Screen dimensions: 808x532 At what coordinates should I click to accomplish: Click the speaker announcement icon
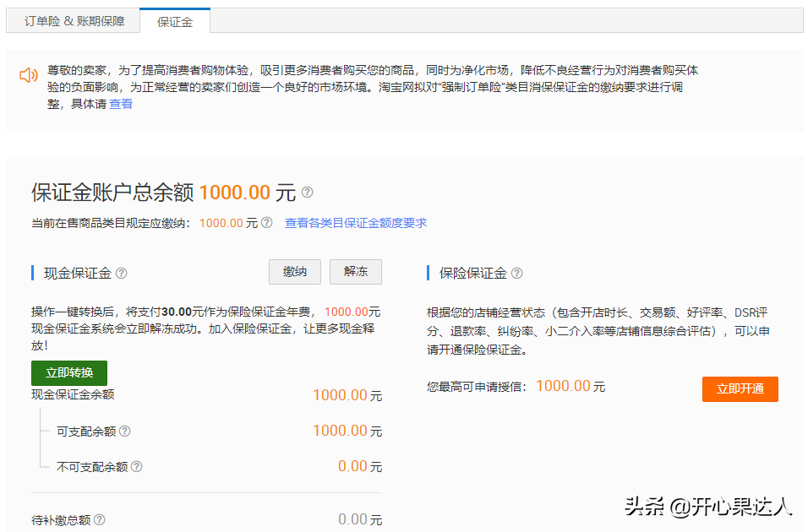click(29, 75)
